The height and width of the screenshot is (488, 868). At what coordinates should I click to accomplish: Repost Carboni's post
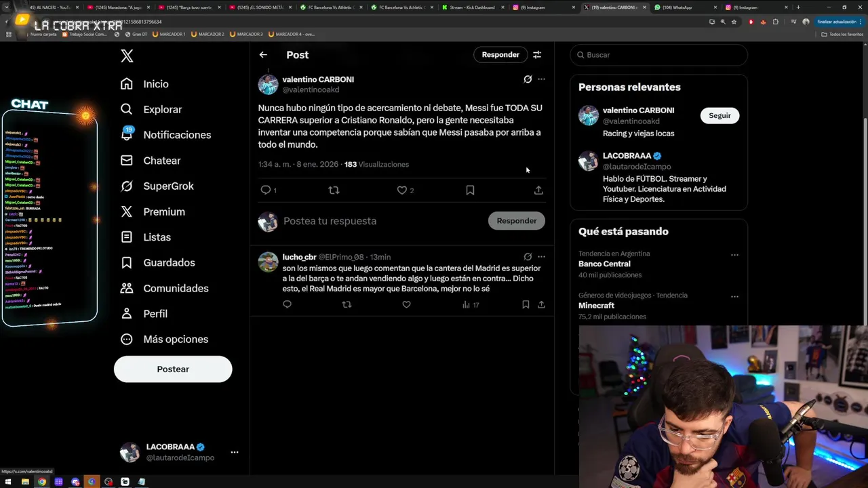point(334,190)
